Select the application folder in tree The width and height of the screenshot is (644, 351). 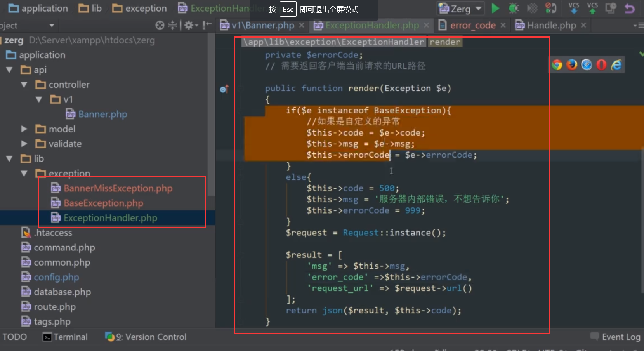coord(36,55)
